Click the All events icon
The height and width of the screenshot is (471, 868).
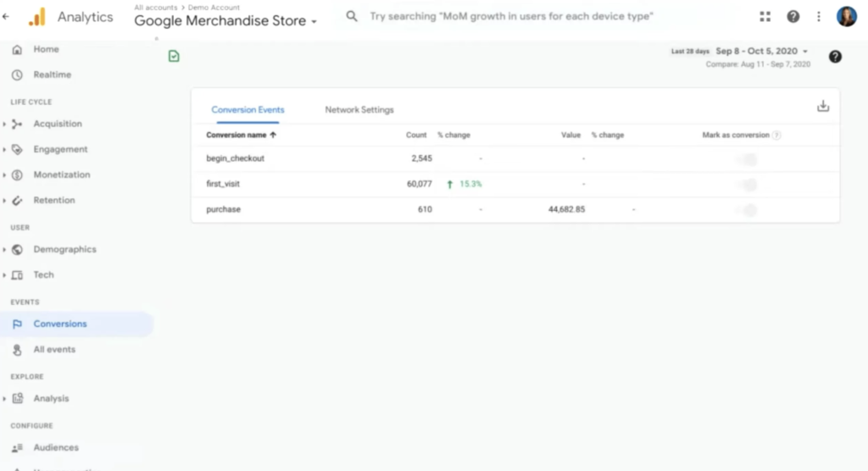(x=17, y=350)
